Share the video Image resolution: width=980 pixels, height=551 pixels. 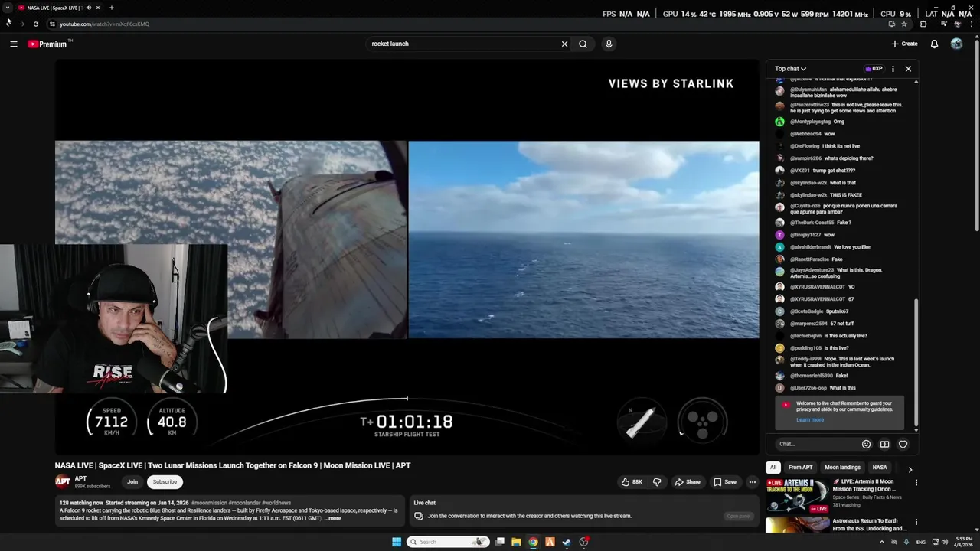(x=687, y=482)
